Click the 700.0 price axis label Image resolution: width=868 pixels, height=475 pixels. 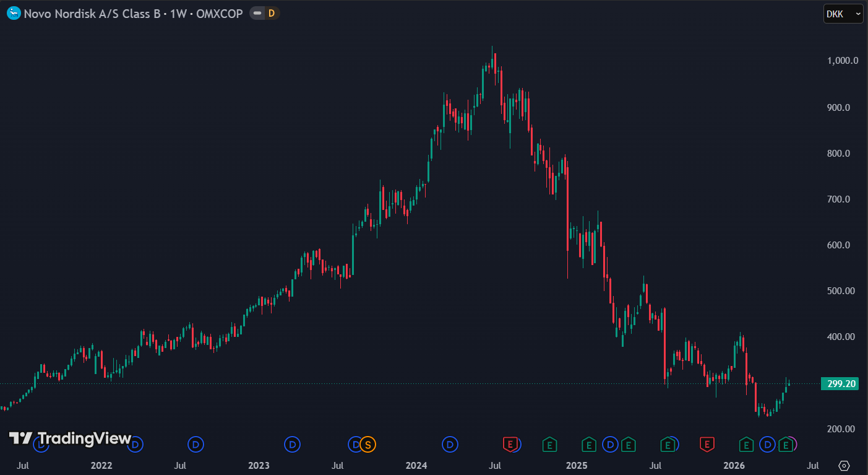838,199
